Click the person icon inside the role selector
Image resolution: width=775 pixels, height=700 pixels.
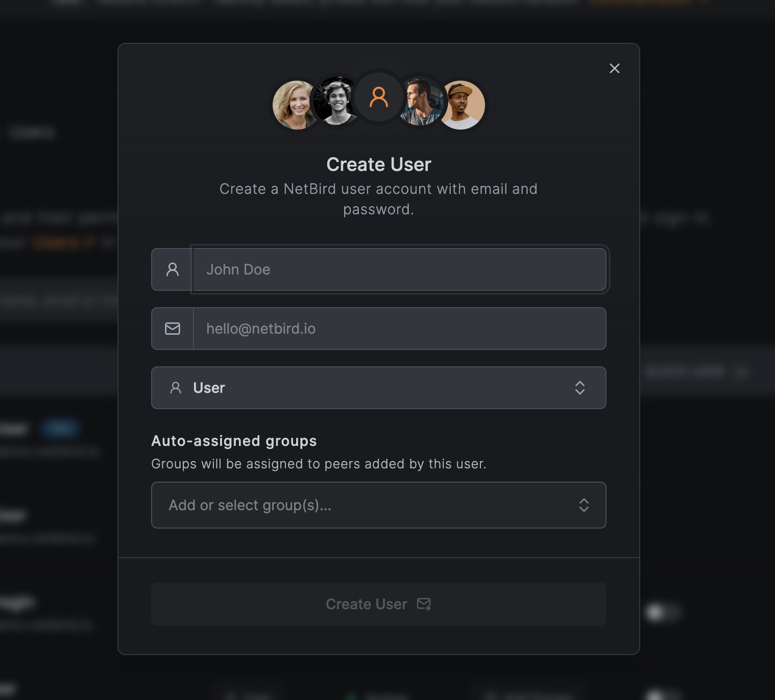coord(176,388)
